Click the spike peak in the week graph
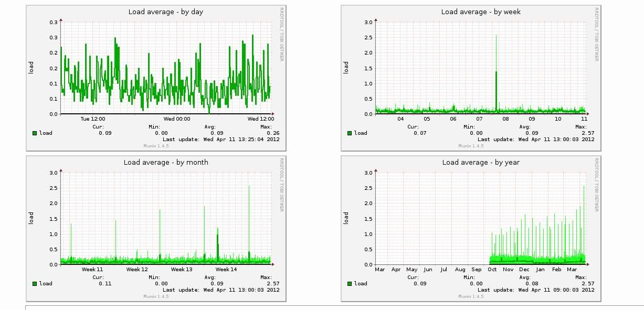Screen dimensions: 644x310 coord(496,36)
